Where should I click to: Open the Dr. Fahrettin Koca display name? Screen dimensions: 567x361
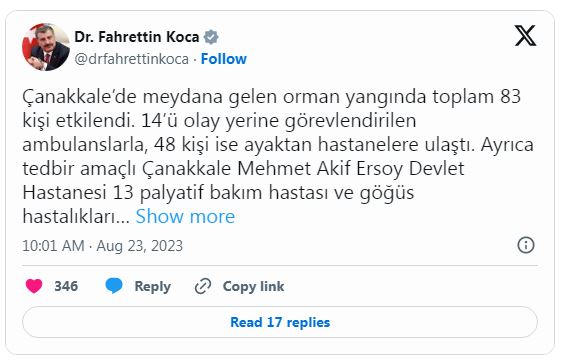tap(137, 37)
